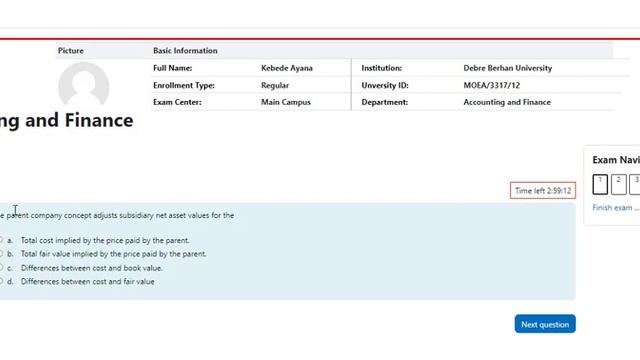Click the Department label
Screen dimensions: 640x360
point(384,102)
